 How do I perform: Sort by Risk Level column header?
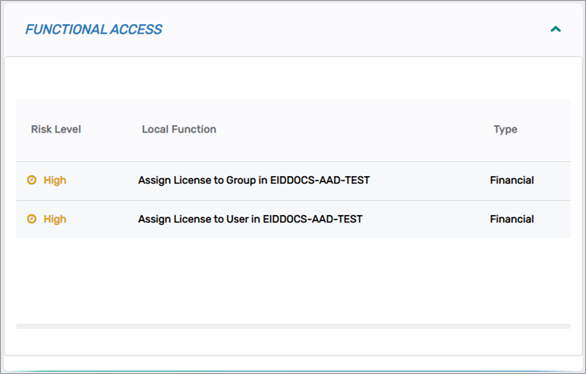56,129
